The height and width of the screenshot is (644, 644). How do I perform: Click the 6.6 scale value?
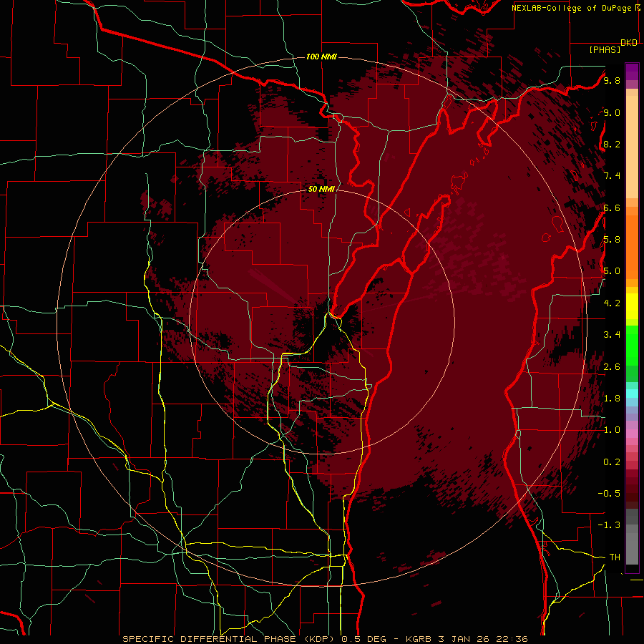pos(612,208)
